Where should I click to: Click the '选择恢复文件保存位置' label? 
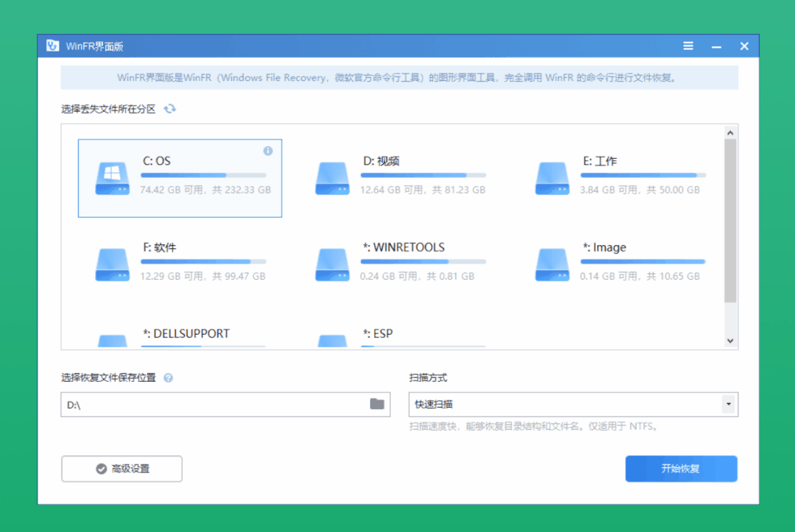108,378
